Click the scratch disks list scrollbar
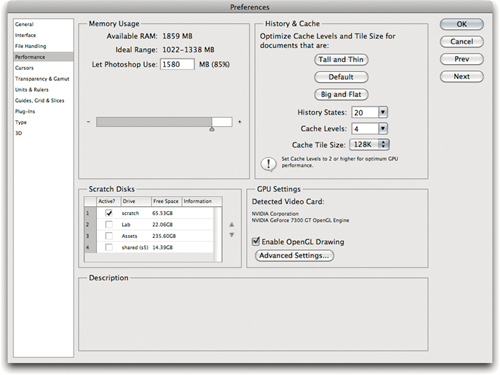This screenshot has width=500, height=375. [x=218, y=234]
